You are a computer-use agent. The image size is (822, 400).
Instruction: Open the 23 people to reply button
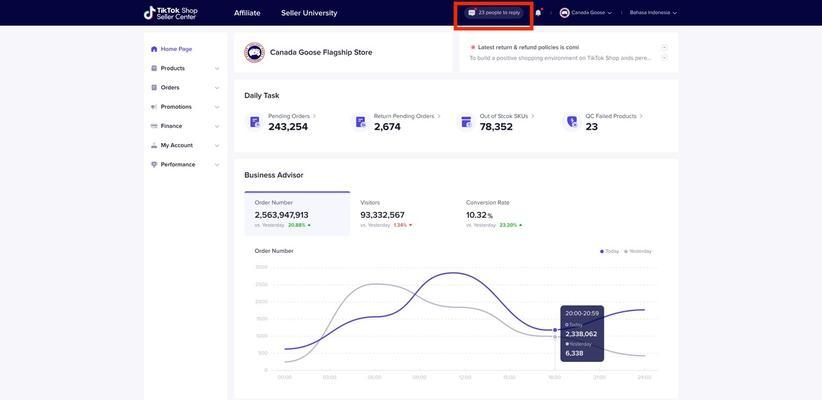tap(494, 13)
